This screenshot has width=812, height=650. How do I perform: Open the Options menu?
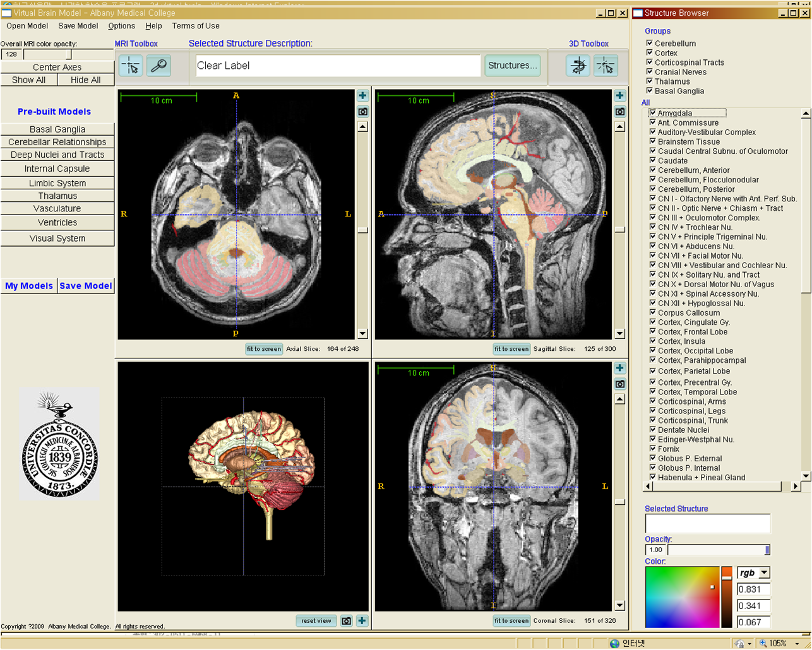122,26
